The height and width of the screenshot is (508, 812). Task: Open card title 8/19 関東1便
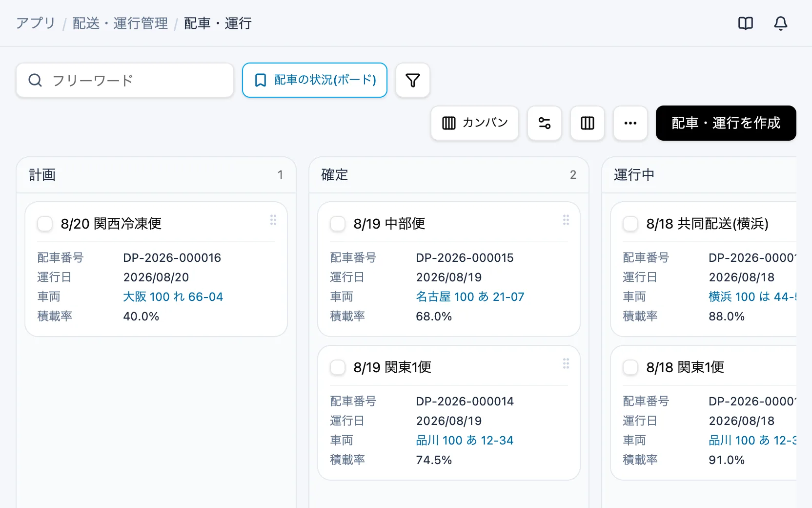click(392, 367)
